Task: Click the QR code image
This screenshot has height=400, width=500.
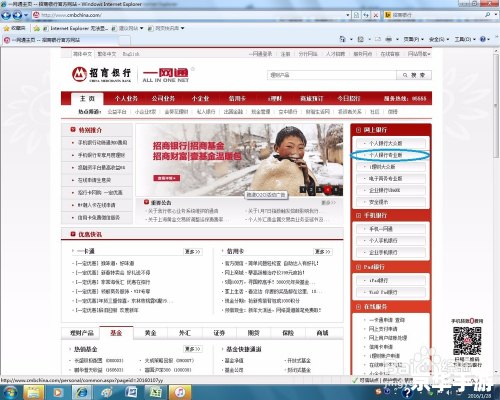Action: [x=467, y=341]
